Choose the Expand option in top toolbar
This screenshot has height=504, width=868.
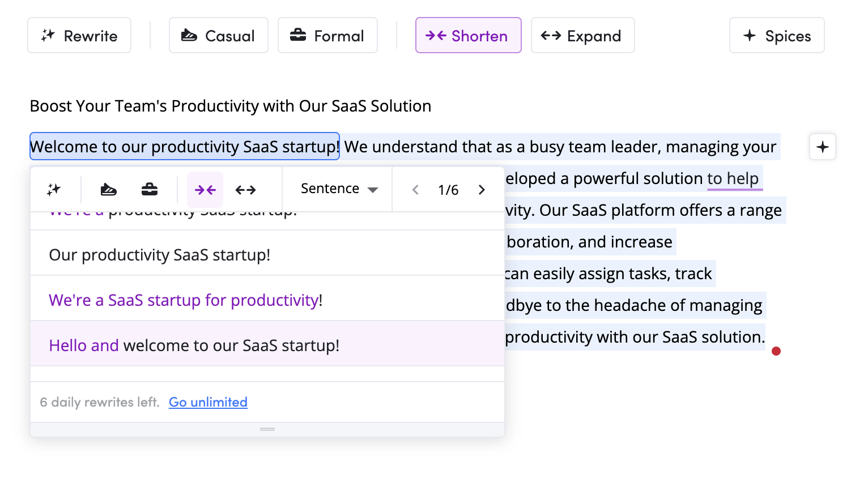pyautogui.click(x=582, y=36)
